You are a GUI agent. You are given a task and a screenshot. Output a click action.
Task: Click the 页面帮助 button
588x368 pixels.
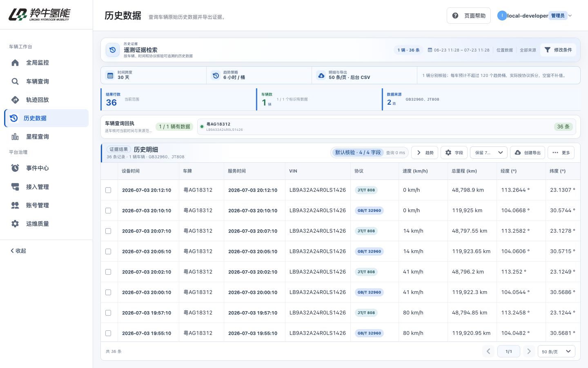tap(469, 16)
